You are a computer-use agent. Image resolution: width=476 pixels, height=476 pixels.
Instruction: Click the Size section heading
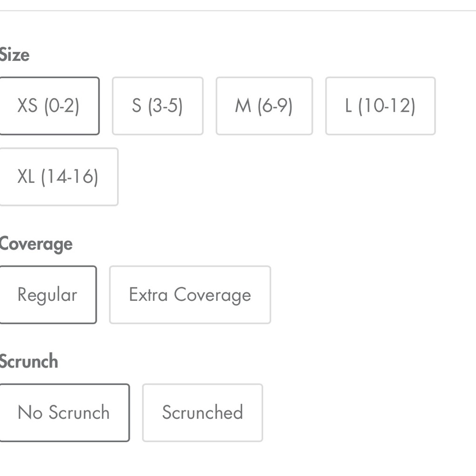(x=15, y=55)
